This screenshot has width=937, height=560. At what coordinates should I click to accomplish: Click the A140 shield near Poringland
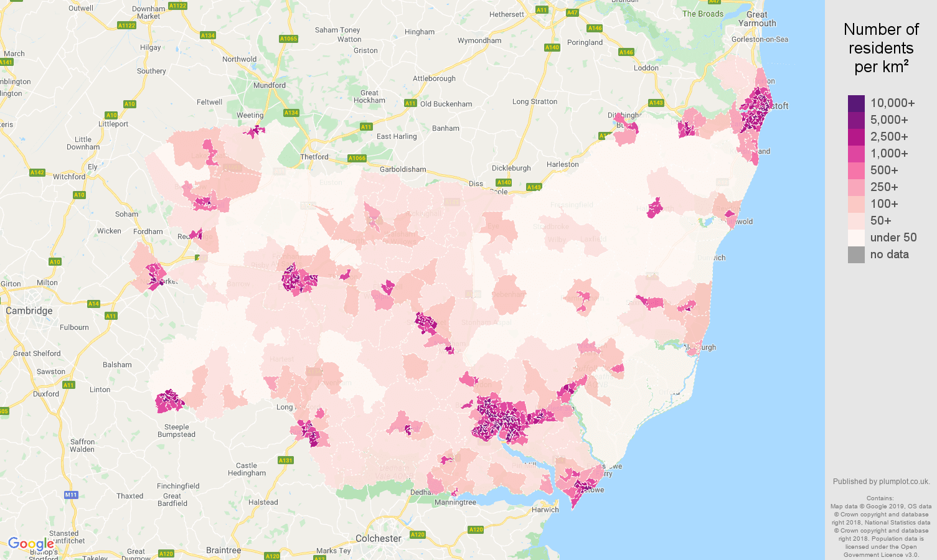[x=552, y=47]
